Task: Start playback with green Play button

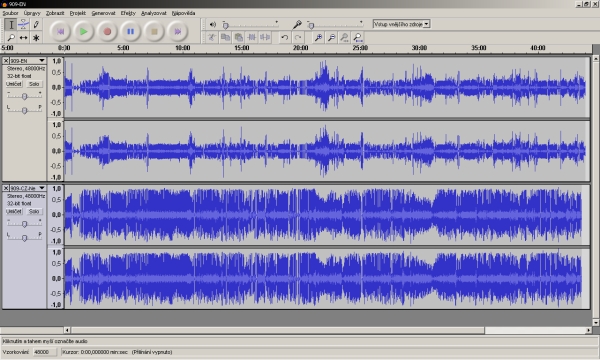Action: click(x=83, y=31)
